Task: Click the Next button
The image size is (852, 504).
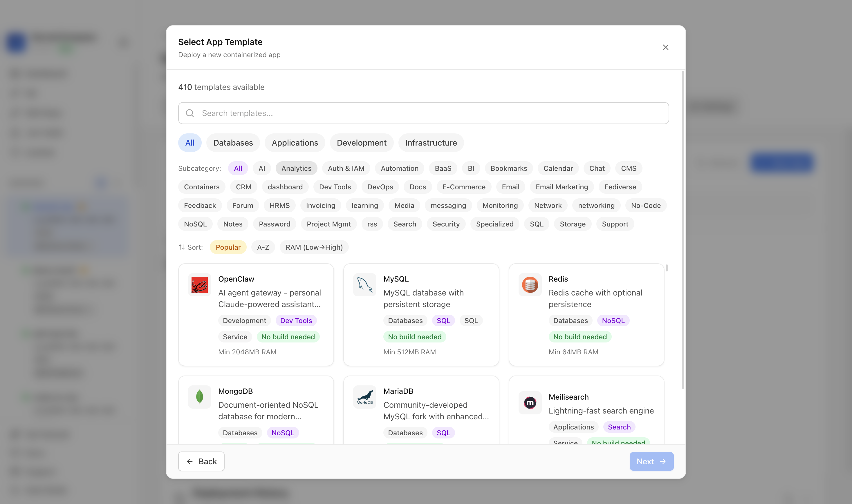Action: [651, 461]
